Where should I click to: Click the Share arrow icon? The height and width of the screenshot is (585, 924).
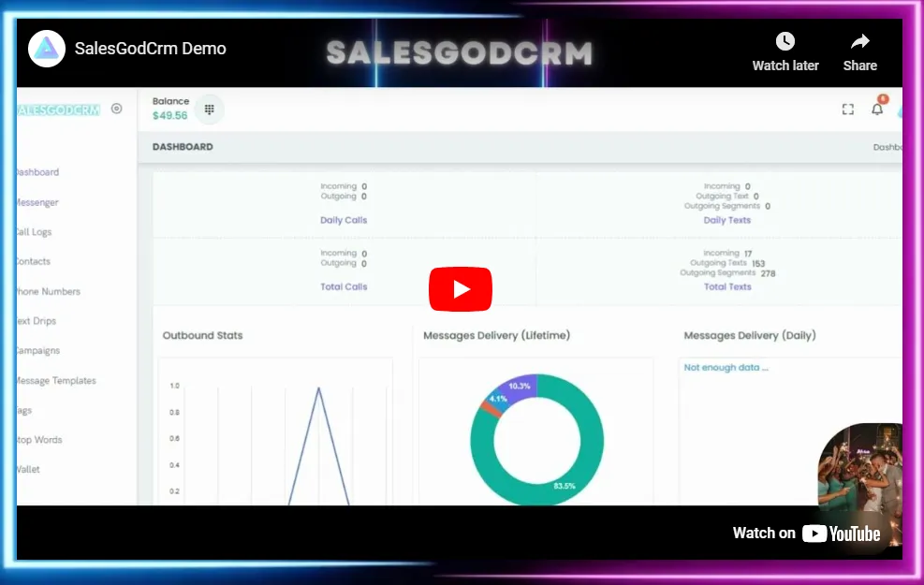(x=858, y=42)
